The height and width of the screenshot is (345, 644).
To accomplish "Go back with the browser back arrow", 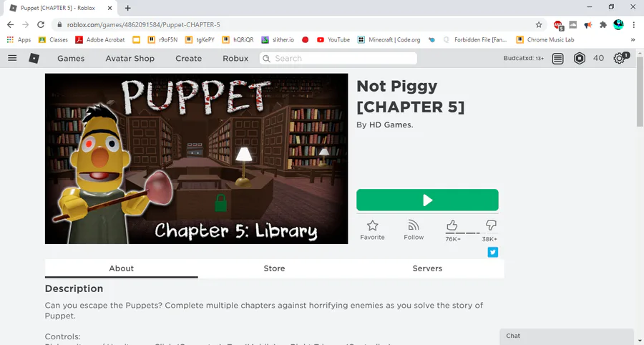I will [11, 24].
